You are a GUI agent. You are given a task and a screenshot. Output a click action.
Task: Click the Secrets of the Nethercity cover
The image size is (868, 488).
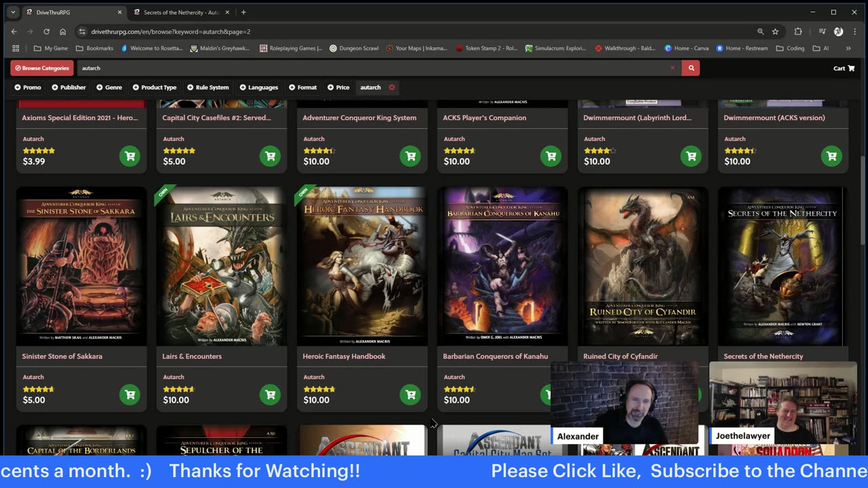[x=783, y=266]
